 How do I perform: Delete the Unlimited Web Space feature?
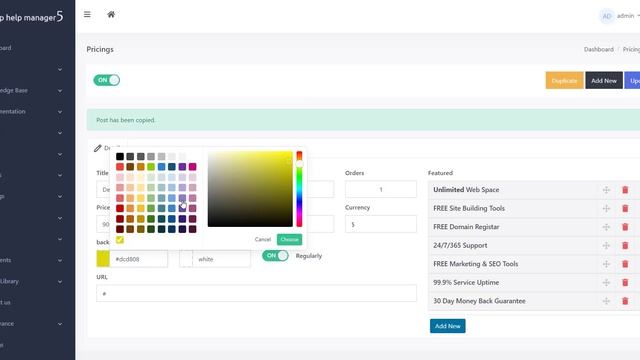tap(625, 190)
